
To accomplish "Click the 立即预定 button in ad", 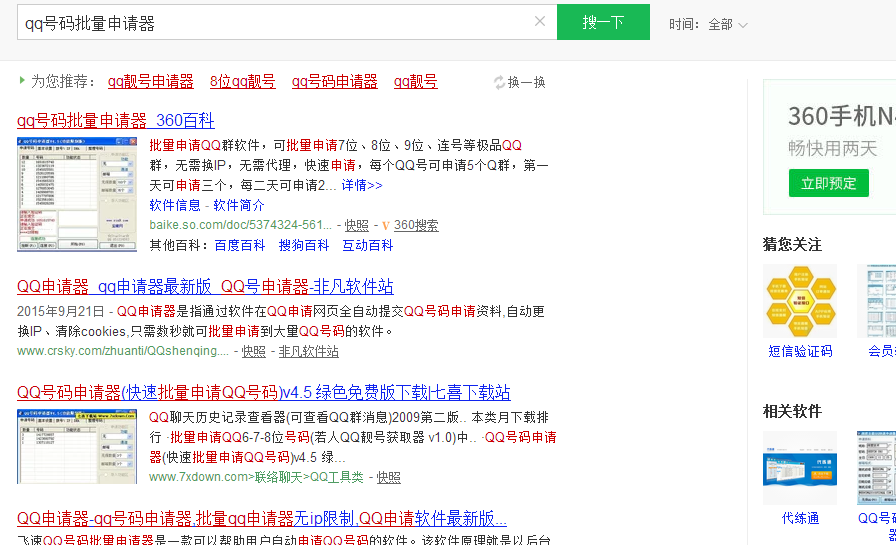I will click(829, 183).
